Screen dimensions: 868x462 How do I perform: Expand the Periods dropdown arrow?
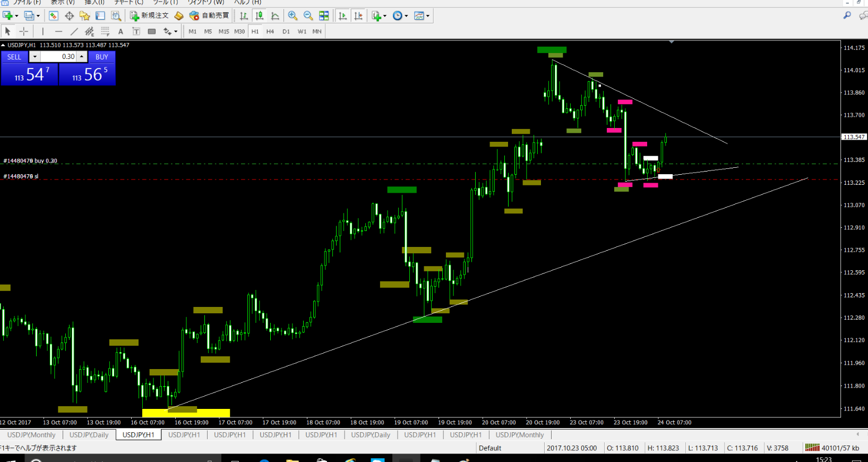point(406,16)
